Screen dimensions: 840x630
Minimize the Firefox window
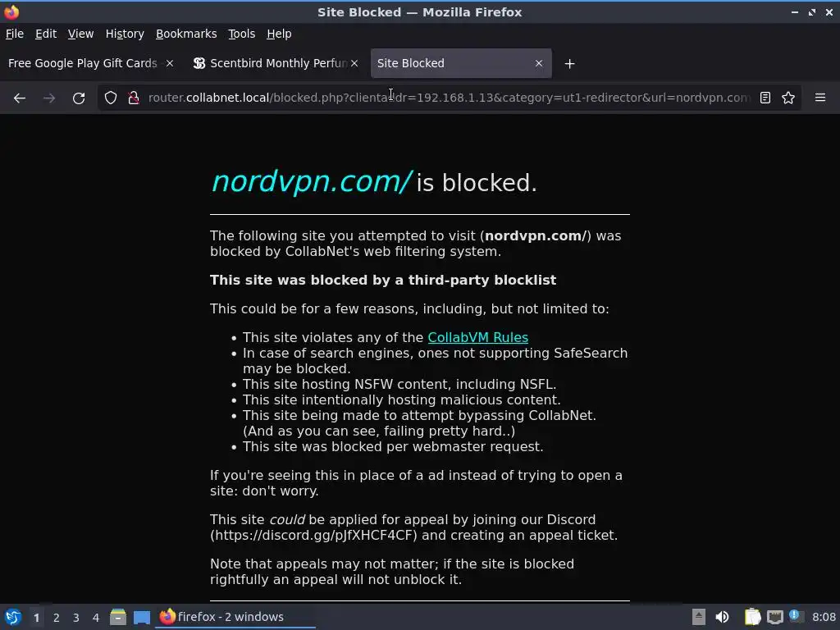click(x=794, y=11)
